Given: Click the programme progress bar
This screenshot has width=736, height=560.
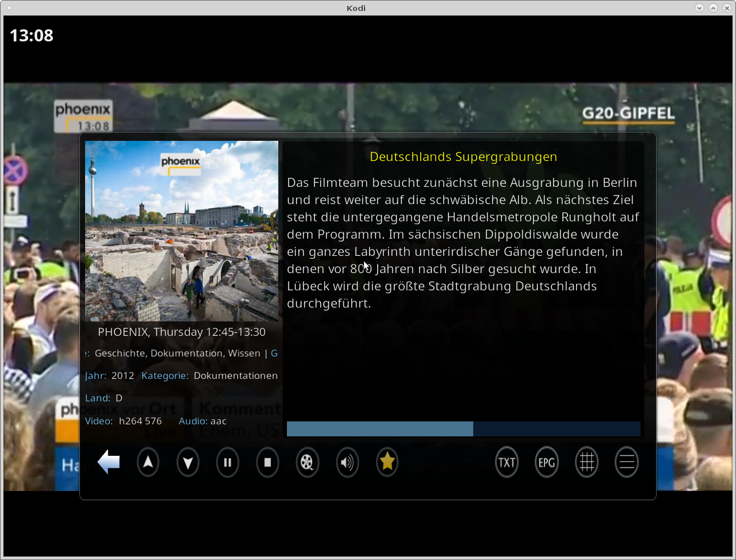Looking at the screenshot, I should pos(463,429).
